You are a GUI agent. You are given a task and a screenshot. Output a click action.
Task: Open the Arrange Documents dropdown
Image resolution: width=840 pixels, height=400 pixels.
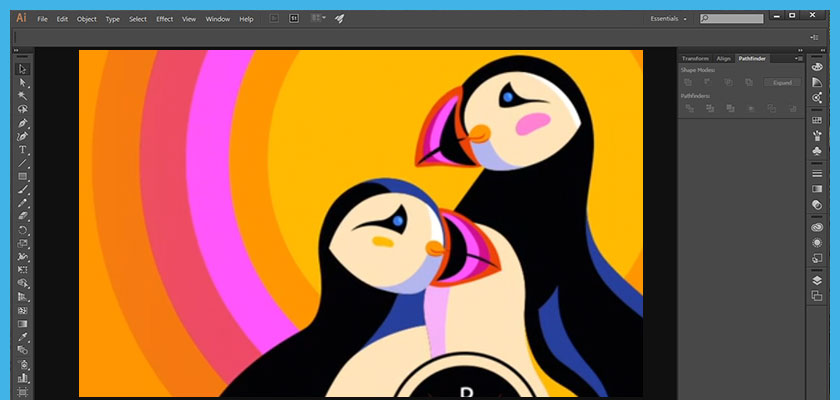[319, 18]
